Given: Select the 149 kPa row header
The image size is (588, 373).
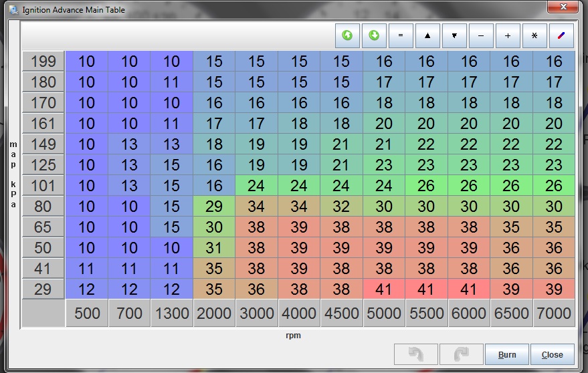Looking at the screenshot, I should click(x=43, y=144).
